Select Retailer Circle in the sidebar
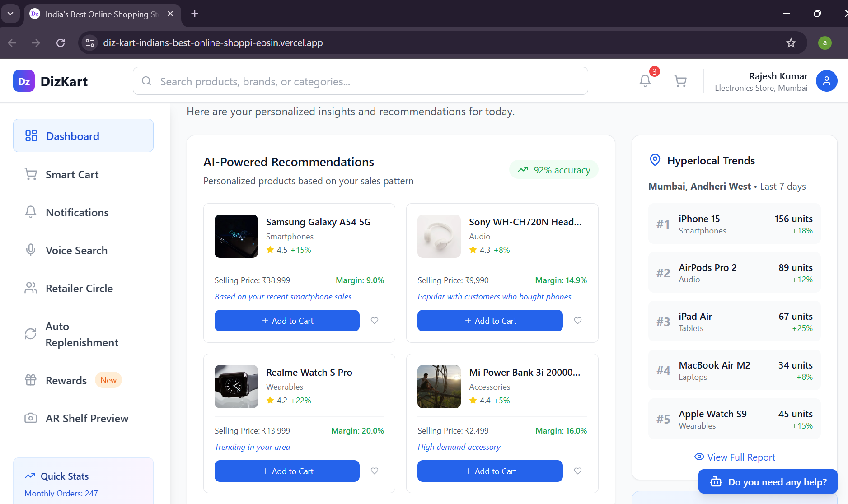848x504 pixels. [x=79, y=288]
